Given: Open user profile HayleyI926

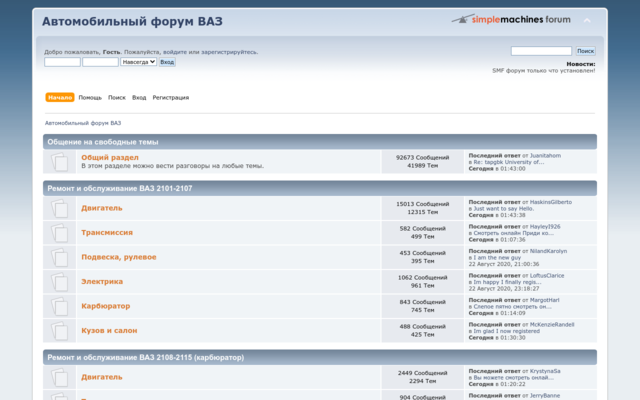Looking at the screenshot, I should click(545, 227).
